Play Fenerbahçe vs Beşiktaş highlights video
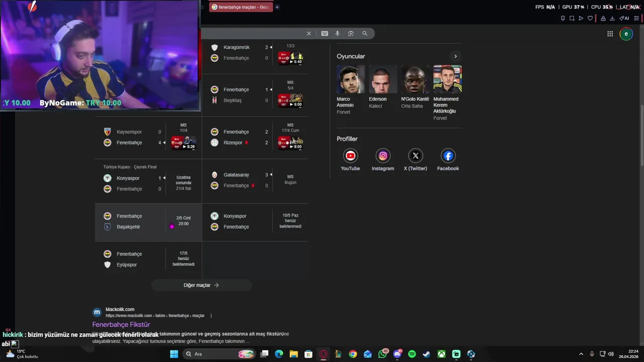This screenshot has width=644, height=362. click(x=290, y=101)
